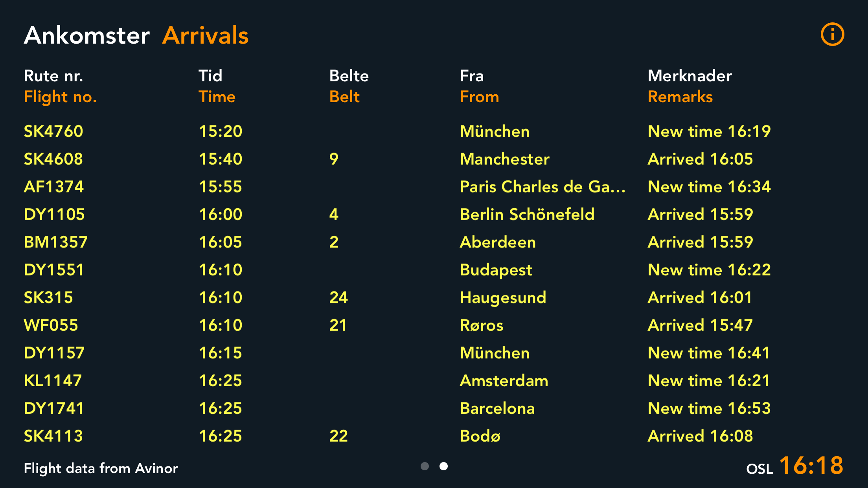Select the Aberdeen flight BM1357
Image resolution: width=868 pixels, height=488 pixels.
pos(55,242)
